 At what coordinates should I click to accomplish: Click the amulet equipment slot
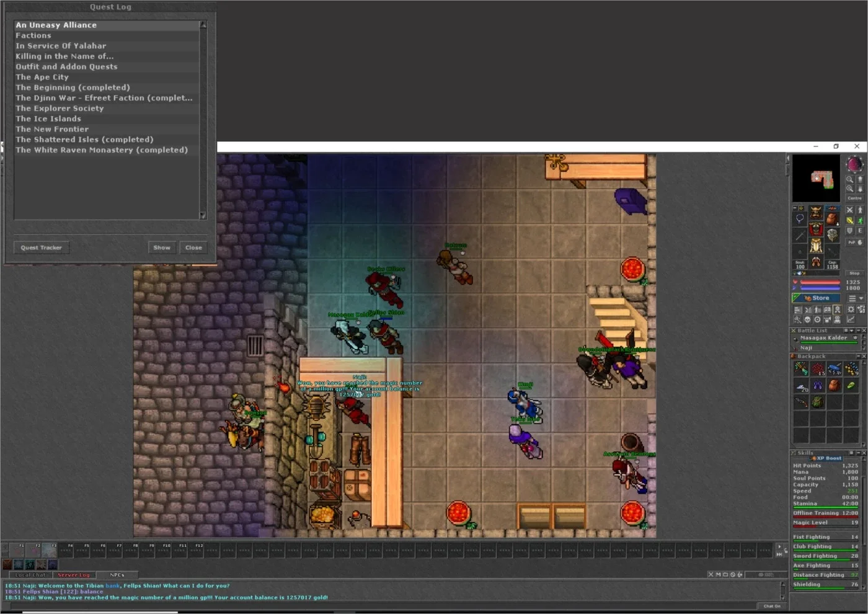[800, 219]
